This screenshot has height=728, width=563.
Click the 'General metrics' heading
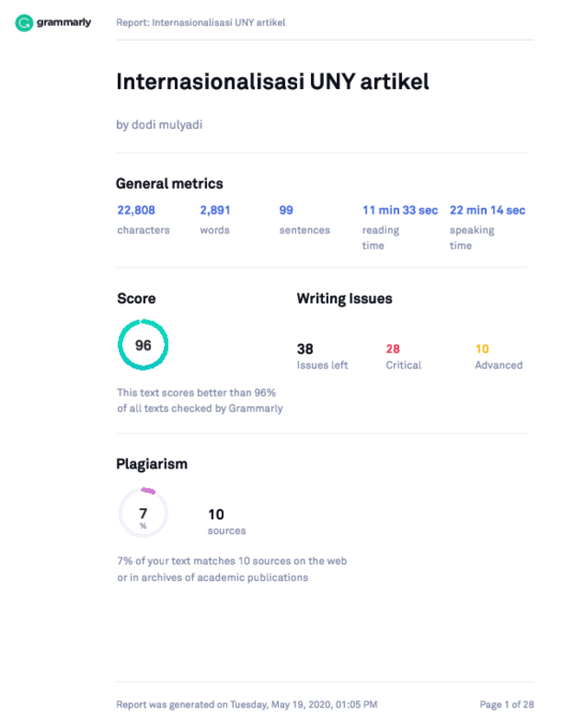tap(170, 184)
